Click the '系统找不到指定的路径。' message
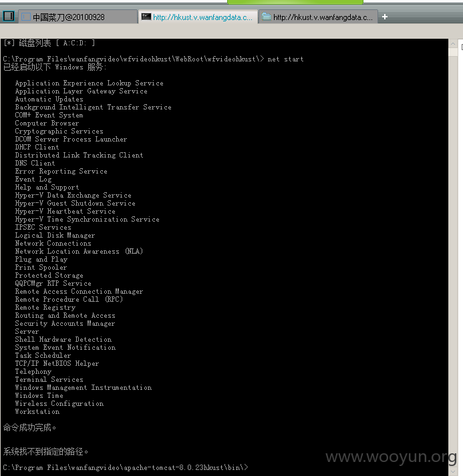 click(x=45, y=452)
